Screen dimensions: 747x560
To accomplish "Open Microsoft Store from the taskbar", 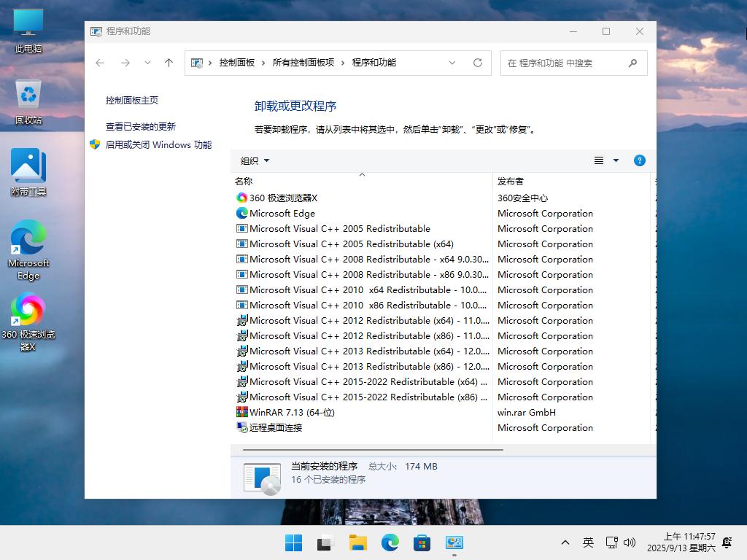I will click(422, 542).
